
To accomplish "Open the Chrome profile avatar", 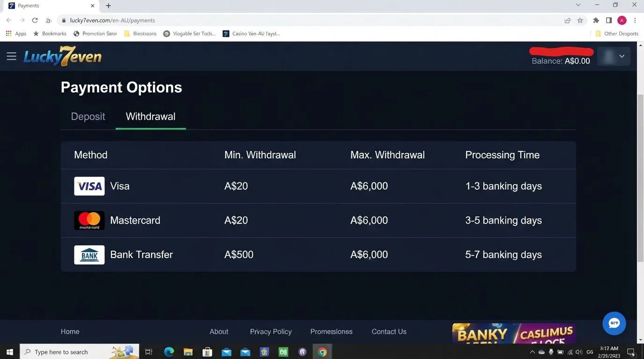I will 622,20.
